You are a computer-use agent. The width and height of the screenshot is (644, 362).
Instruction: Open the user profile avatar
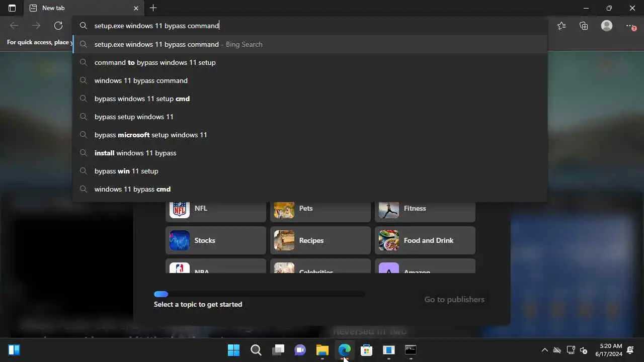607,26
